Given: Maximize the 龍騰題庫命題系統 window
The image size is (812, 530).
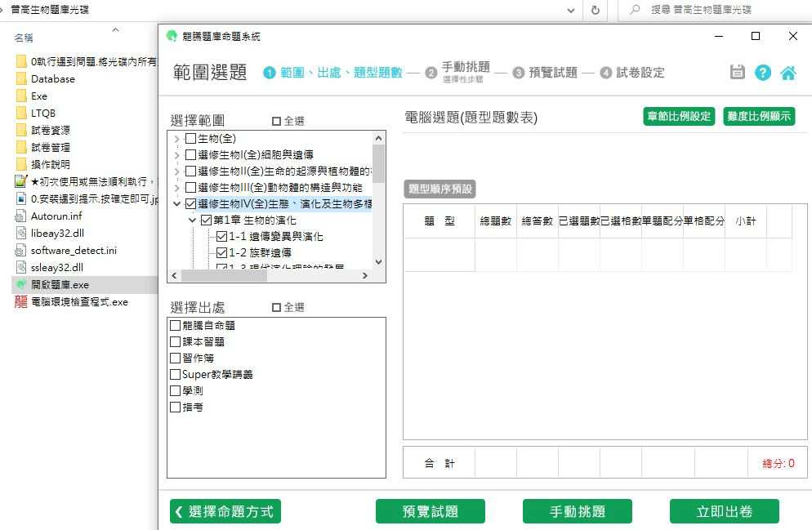Looking at the screenshot, I should tap(756, 36).
